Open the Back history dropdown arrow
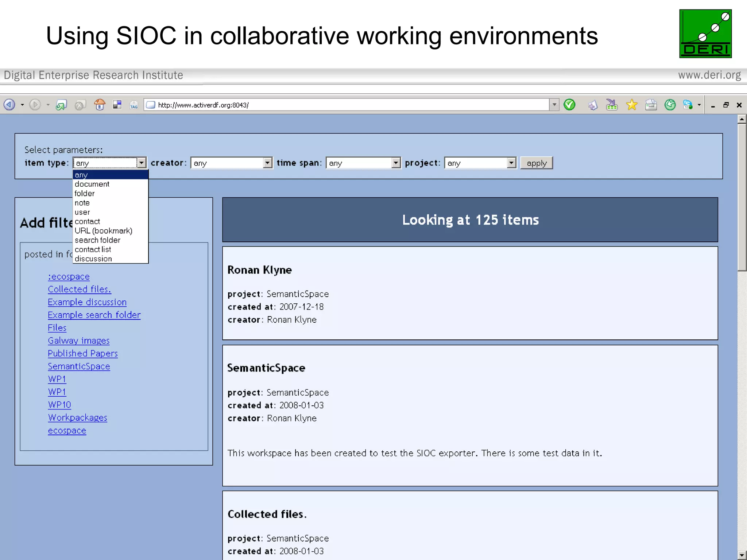The height and width of the screenshot is (560, 747). tap(22, 105)
